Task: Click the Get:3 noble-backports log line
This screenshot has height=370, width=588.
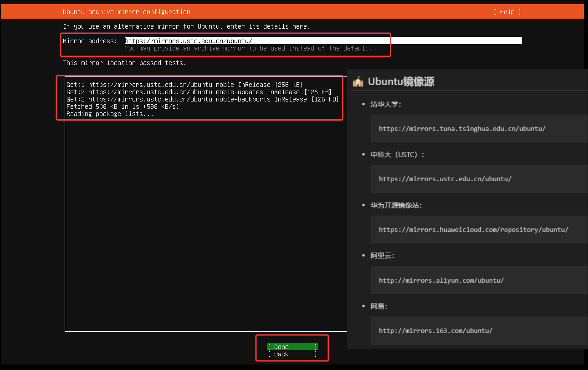Action: pos(202,99)
